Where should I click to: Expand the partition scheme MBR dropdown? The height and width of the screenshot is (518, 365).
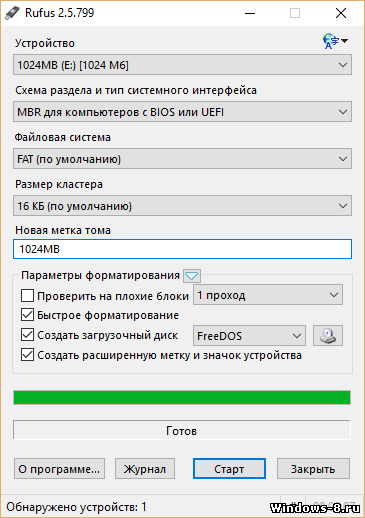[182, 112]
